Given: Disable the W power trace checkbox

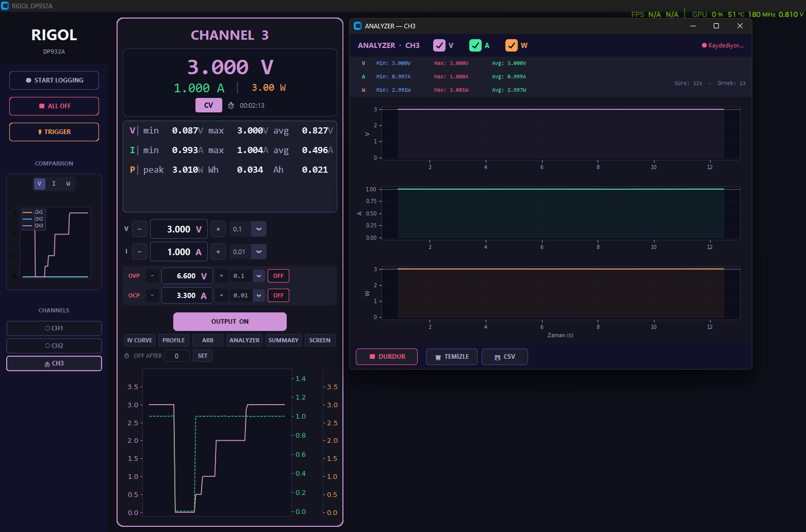Looking at the screenshot, I should [x=511, y=45].
